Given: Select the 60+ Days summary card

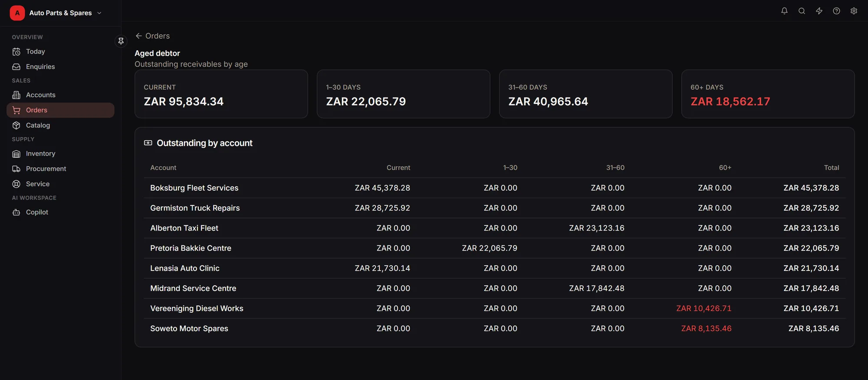Looking at the screenshot, I should pos(768,94).
